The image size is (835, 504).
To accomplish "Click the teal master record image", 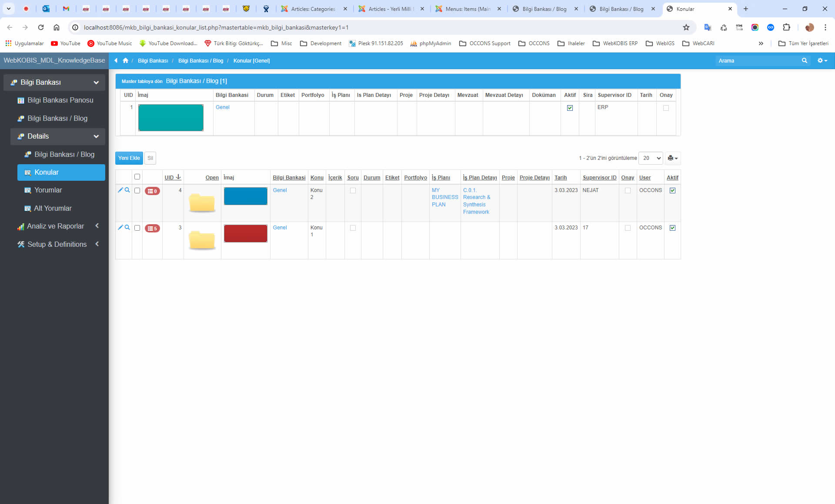I will (x=170, y=118).
